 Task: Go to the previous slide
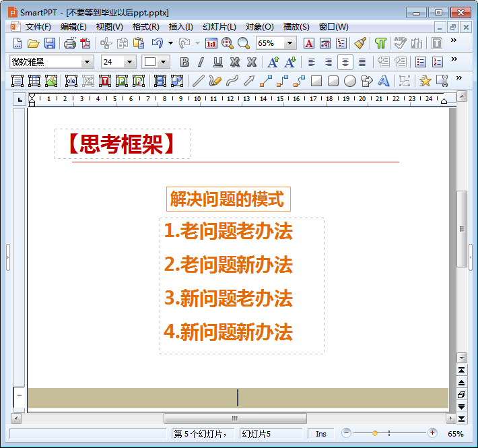tap(462, 383)
